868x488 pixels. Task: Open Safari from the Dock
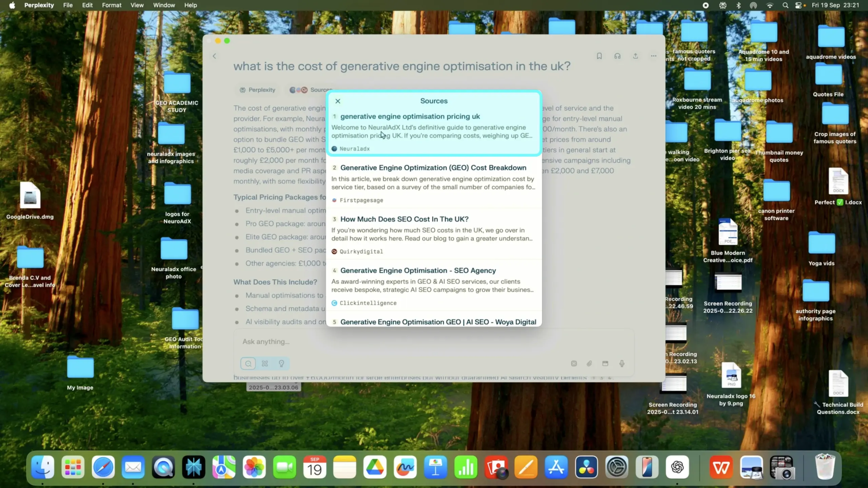103,467
